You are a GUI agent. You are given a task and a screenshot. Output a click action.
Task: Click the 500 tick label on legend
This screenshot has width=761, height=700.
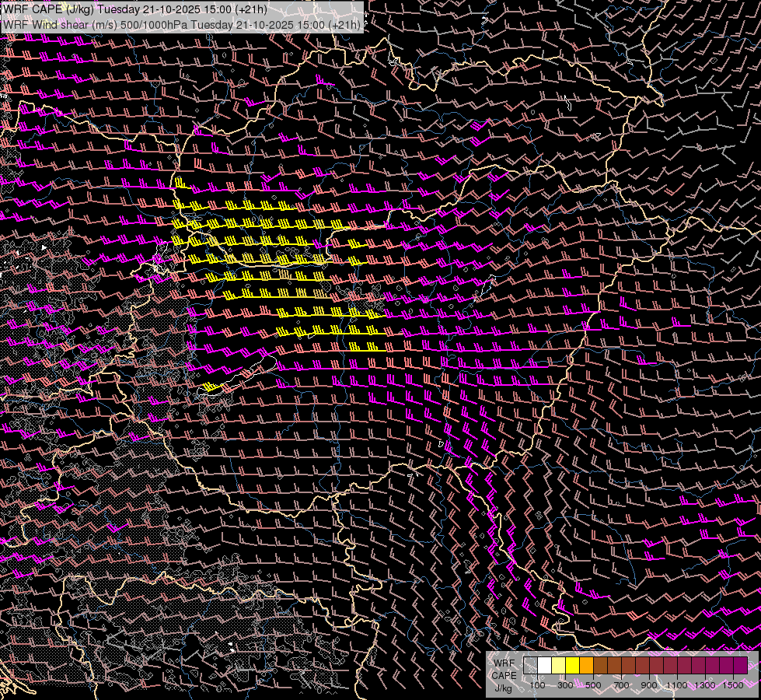593,685
